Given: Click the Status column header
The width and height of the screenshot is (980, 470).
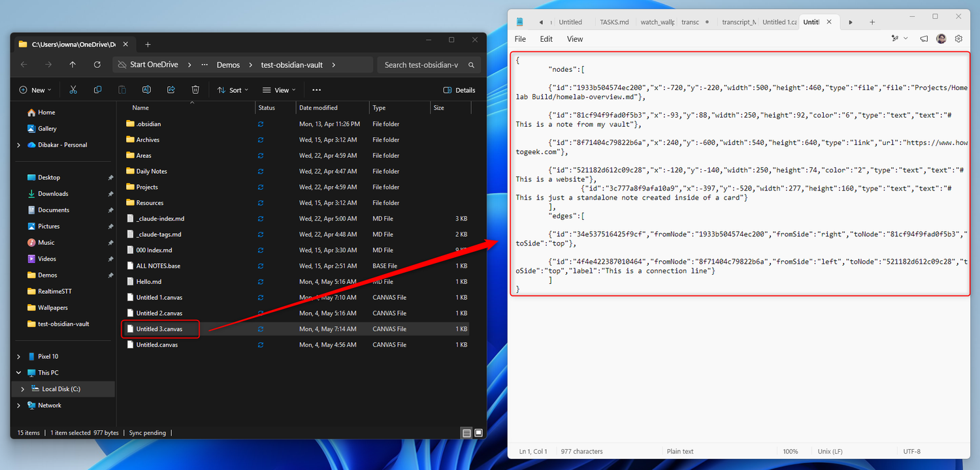Looking at the screenshot, I should (x=267, y=108).
